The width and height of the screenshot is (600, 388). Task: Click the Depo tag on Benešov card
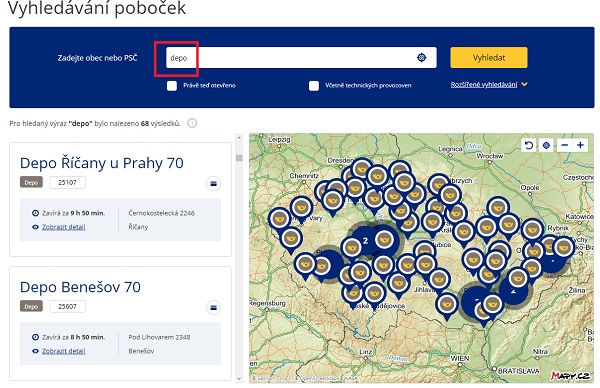(x=31, y=306)
